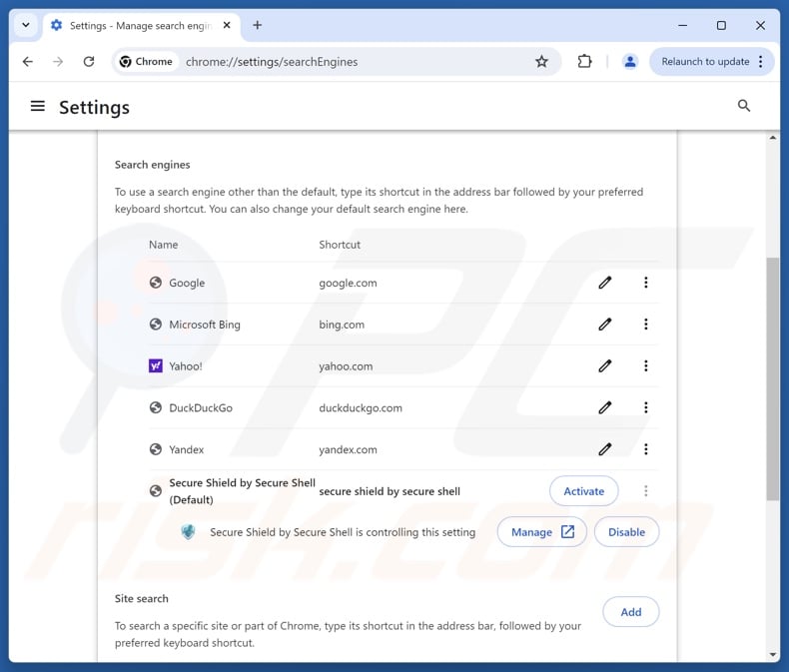
Task: Open the Extensions puzzle icon
Action: (x=584, y=61)
